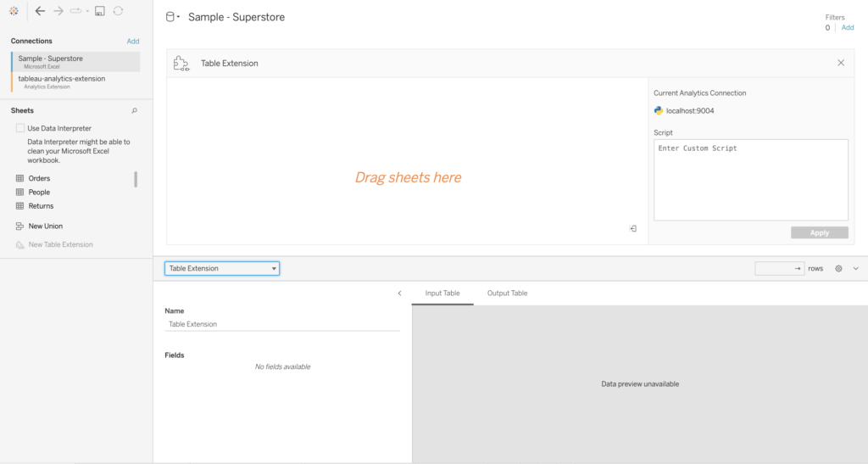
Task: Open the Table Extension dropdown
Action: pyautogui.click(x=221, y=268)
